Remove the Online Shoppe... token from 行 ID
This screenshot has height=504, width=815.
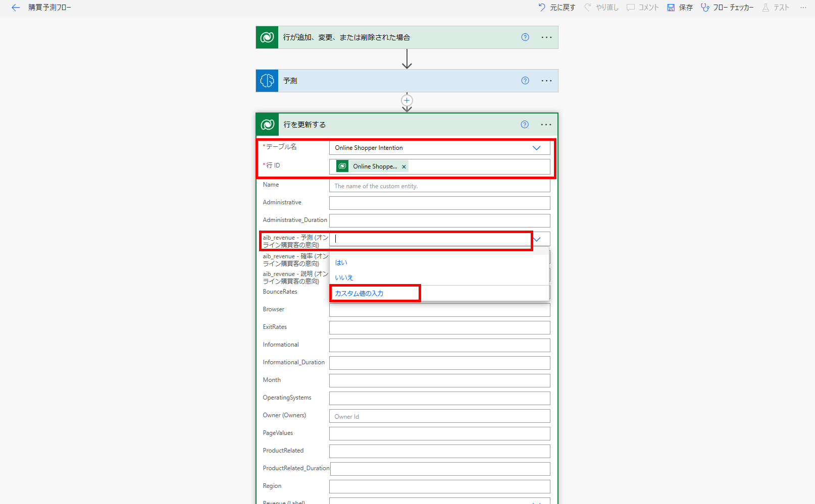(404, 166)
